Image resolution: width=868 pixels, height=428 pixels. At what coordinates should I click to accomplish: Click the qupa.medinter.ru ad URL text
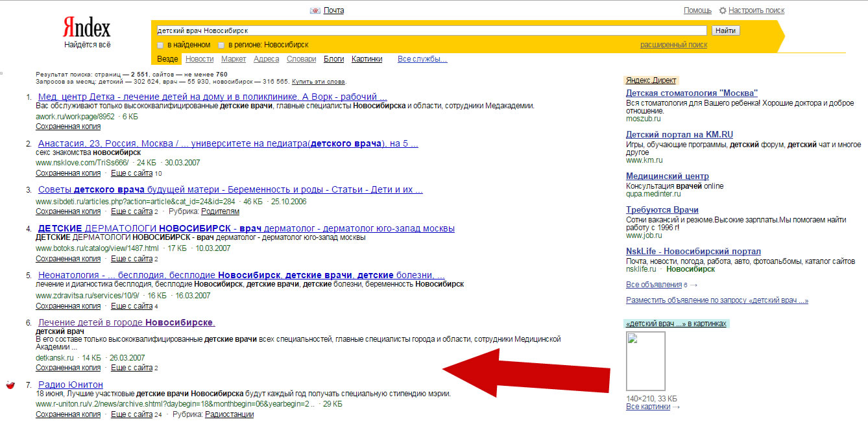point(653,194)
